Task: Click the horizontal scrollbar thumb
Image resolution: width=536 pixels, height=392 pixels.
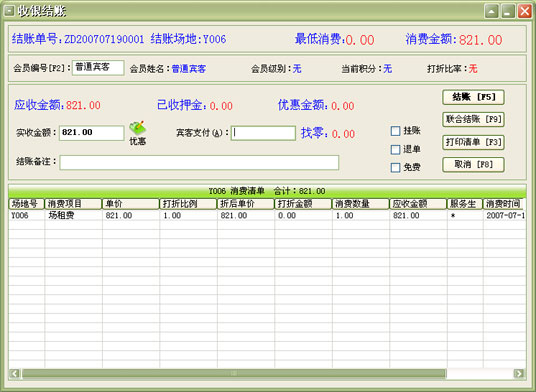Action: click(x=234, y=373)
